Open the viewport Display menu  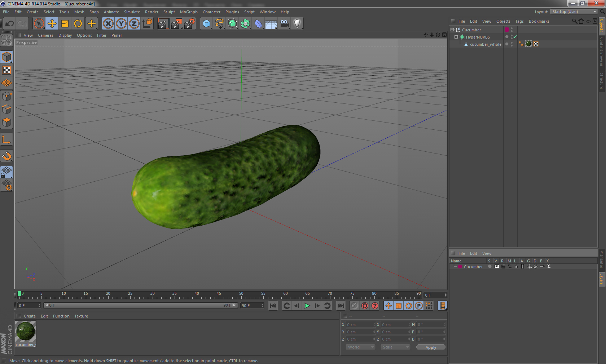coord(65,35)
